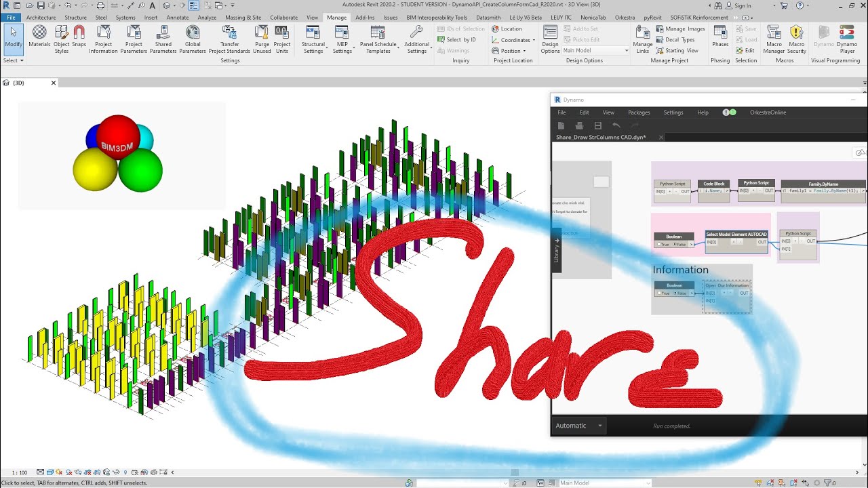
Task: Click the Family.ByName node header
Action: click(x=823, y=184)
